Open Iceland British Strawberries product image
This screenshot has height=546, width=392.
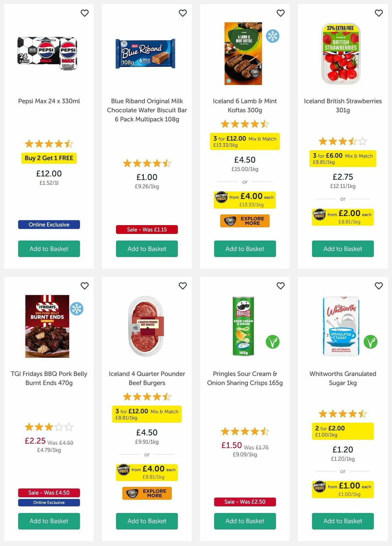click(x=341, y=54)
